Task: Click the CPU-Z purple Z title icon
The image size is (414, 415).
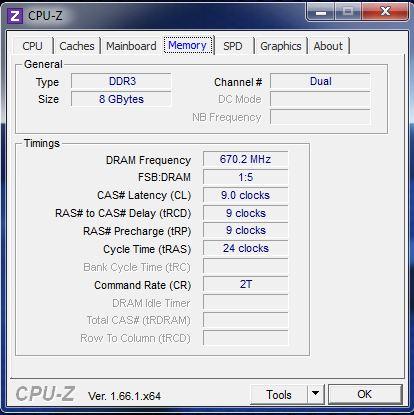Action: coord(15,16)
